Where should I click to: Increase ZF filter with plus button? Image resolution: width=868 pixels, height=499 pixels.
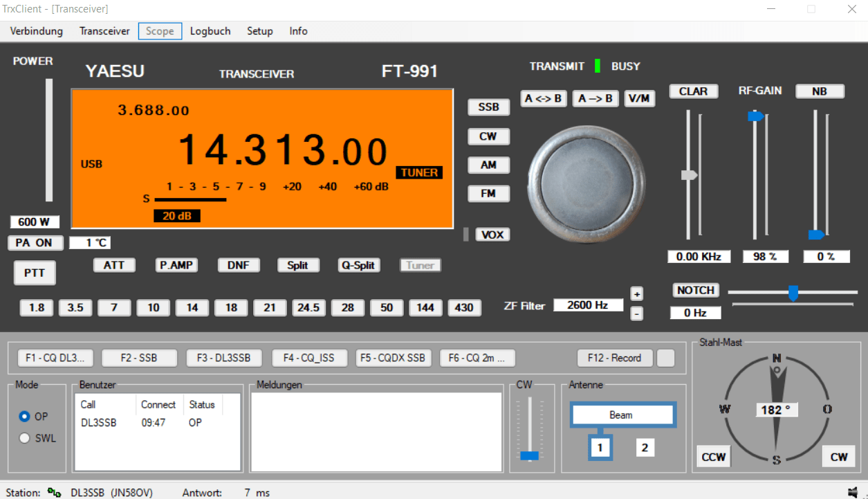pos(637,293)
